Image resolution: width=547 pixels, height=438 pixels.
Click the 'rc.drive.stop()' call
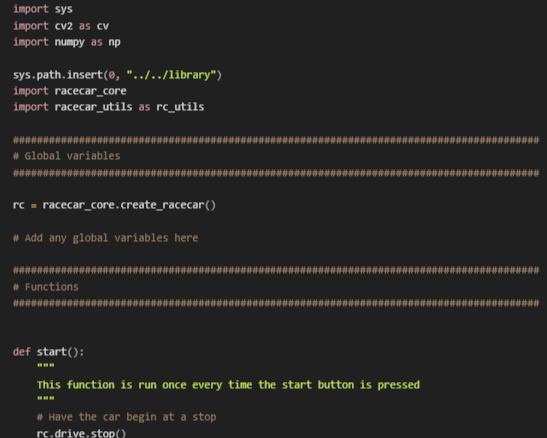[x=81, y=433]
